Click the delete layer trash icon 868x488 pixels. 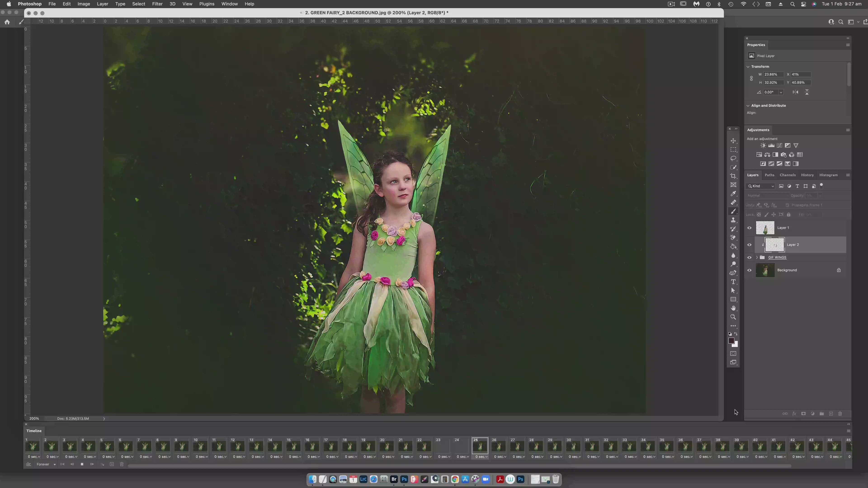point(840,414)
